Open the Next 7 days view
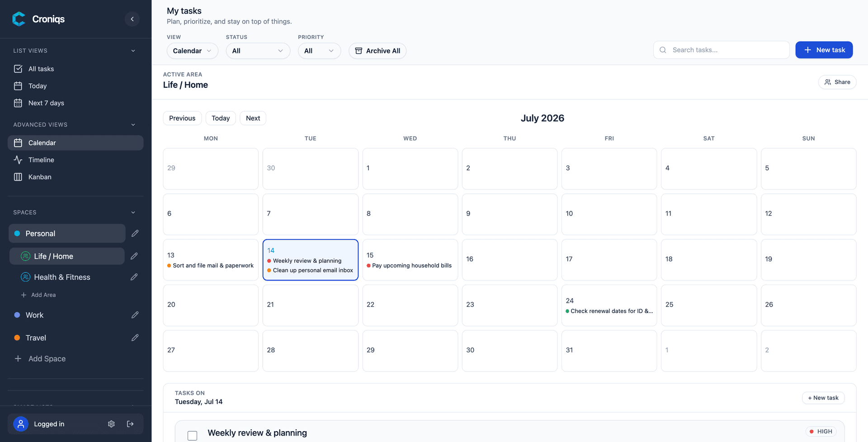 75,103
